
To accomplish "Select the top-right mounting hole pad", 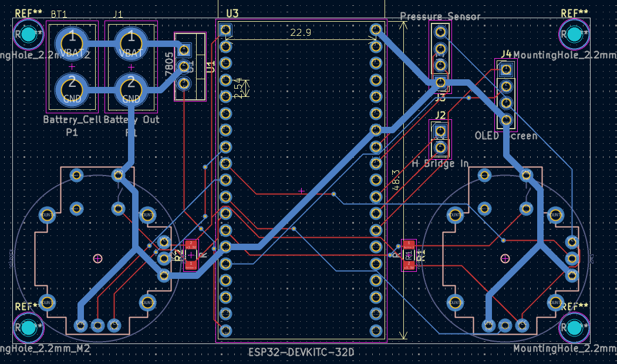I will (x=574, y=35).
